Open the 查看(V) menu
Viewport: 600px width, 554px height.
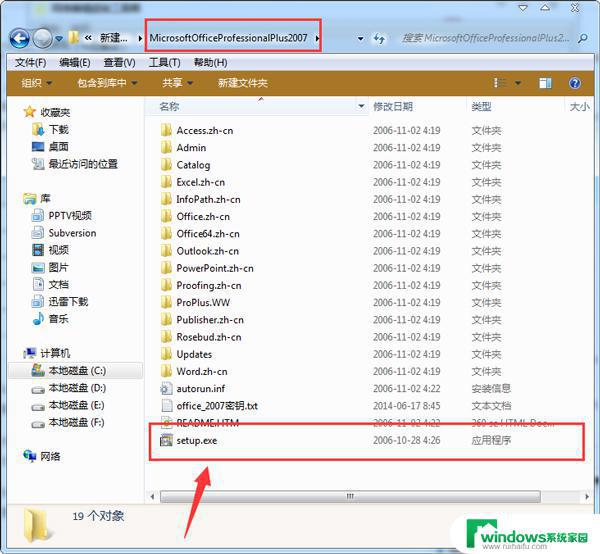coord(119,62)
